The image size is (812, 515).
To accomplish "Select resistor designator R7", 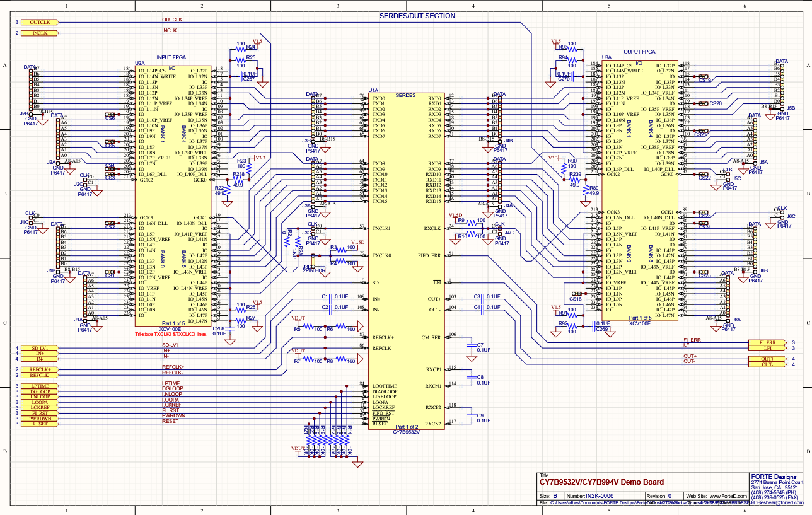I will [x=297, y=361].
